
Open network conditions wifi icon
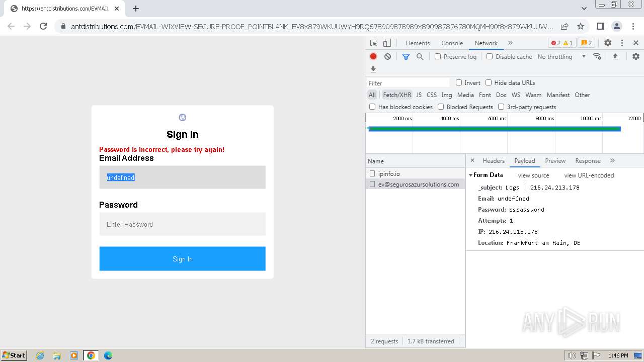tap(597, 56)
